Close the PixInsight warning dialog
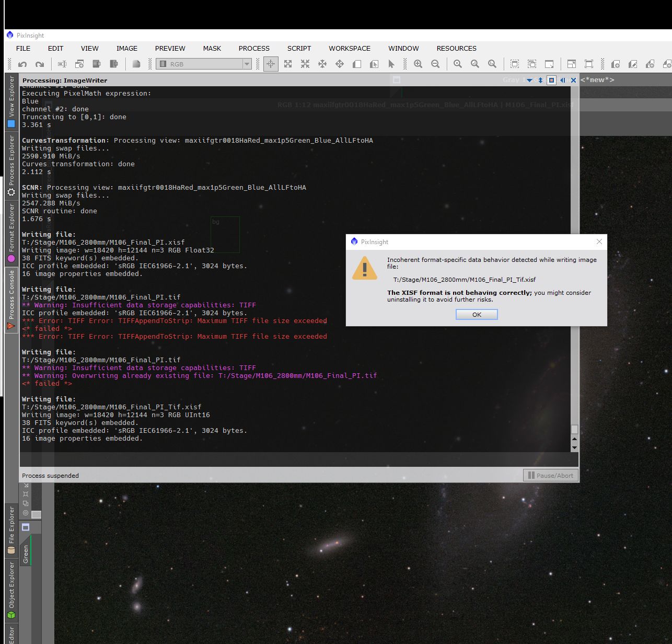This screenshot has width=672, height=644. coord(599,241)
